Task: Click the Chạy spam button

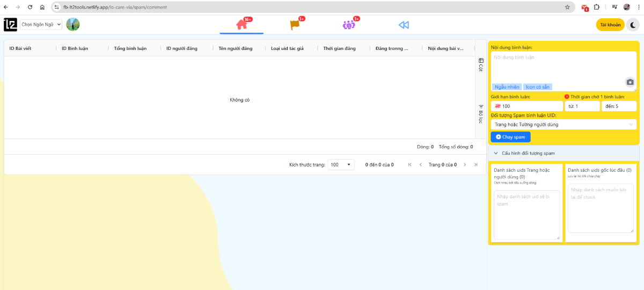Action: (510, 137)
